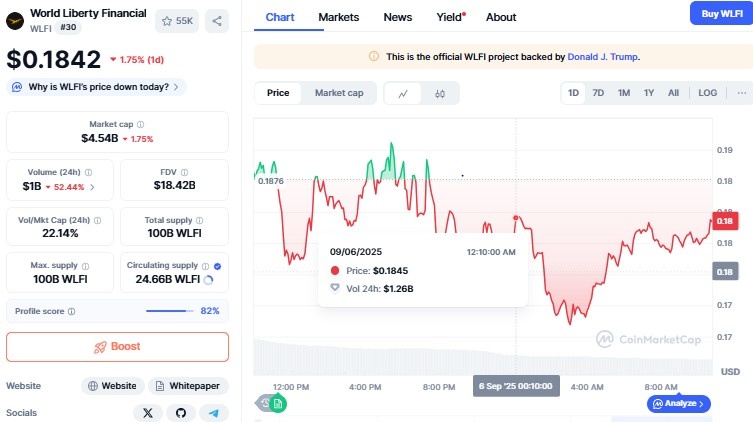Set chart range to 1Y

pyautogui.click(x=649, y=93)
